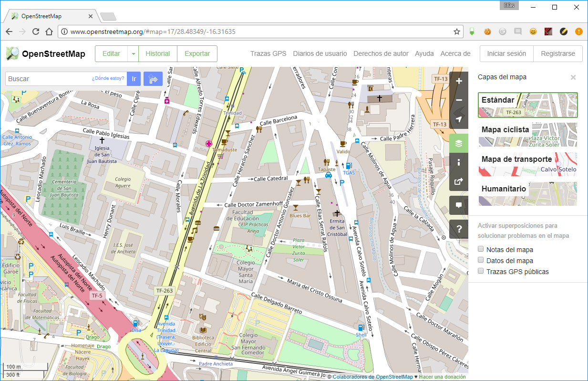
Task: Check the Datos del mapa box
Action: [x=481, y=260]
